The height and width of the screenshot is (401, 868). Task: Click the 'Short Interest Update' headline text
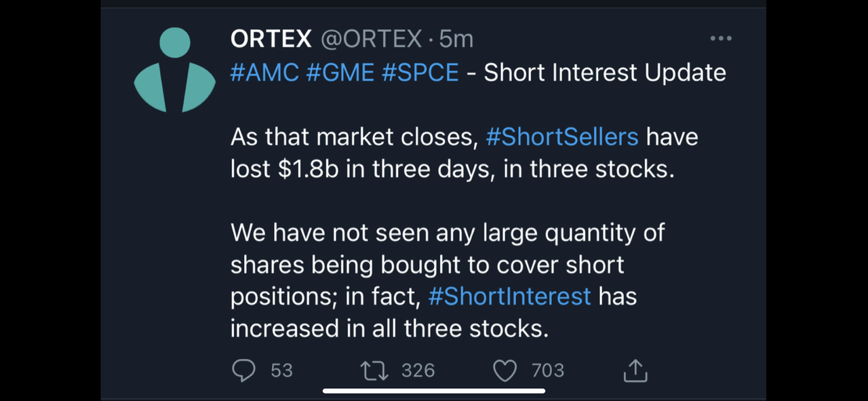coord(605,73)
